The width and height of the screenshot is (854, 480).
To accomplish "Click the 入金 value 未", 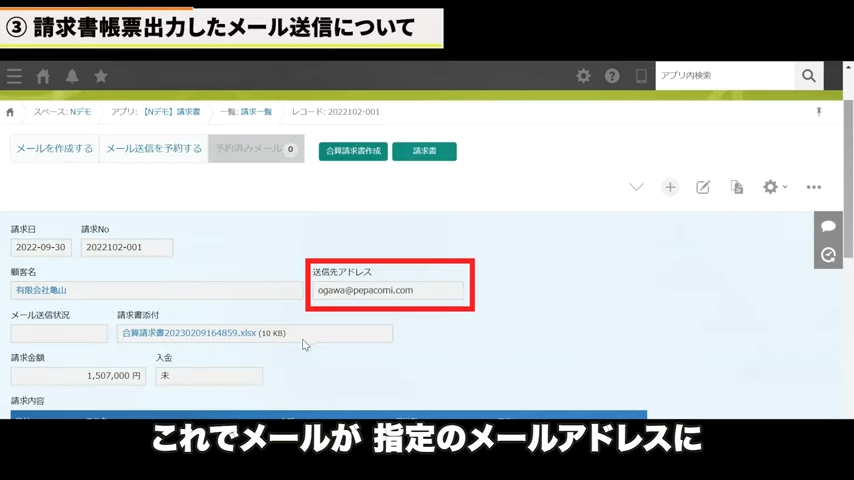I will click(x=209, y=376).
